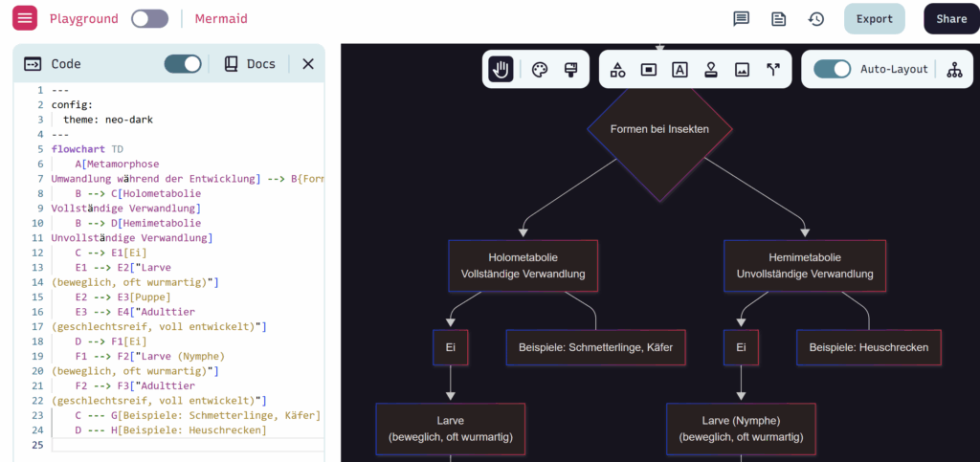This screenshot has height=462, width=980.
Task: Open the layout hierarchy options icon
Action: click(954, 69)
